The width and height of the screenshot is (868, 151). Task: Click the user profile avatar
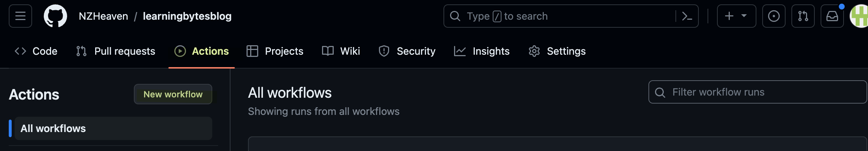(860, 16)
